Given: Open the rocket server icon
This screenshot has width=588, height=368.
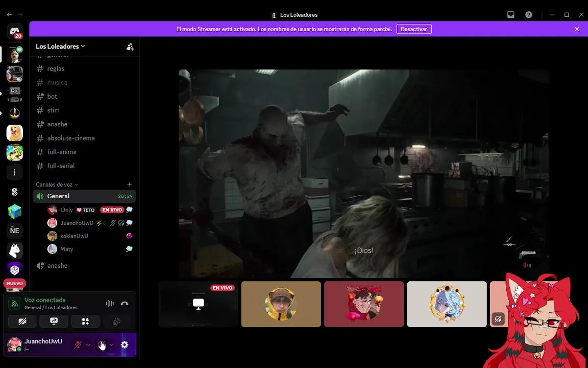Looking at the screenshot, I should click(15, 113).
